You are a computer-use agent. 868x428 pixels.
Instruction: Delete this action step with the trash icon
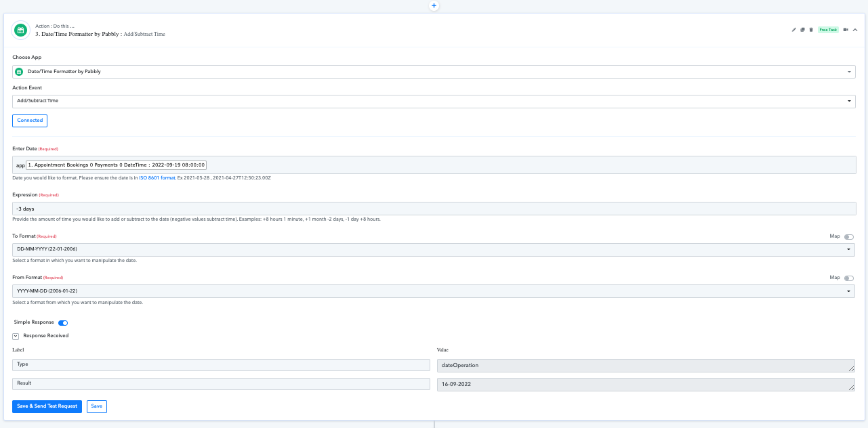[811, 30]
